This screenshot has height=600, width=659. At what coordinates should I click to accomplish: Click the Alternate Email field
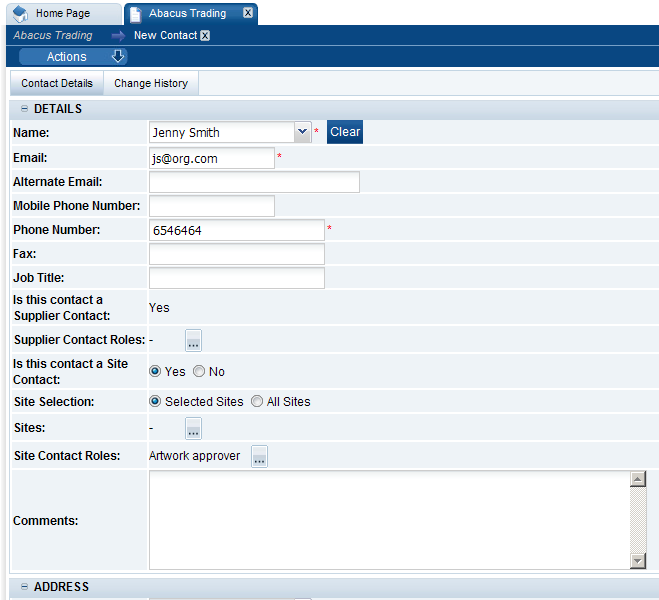click(254, 182)
